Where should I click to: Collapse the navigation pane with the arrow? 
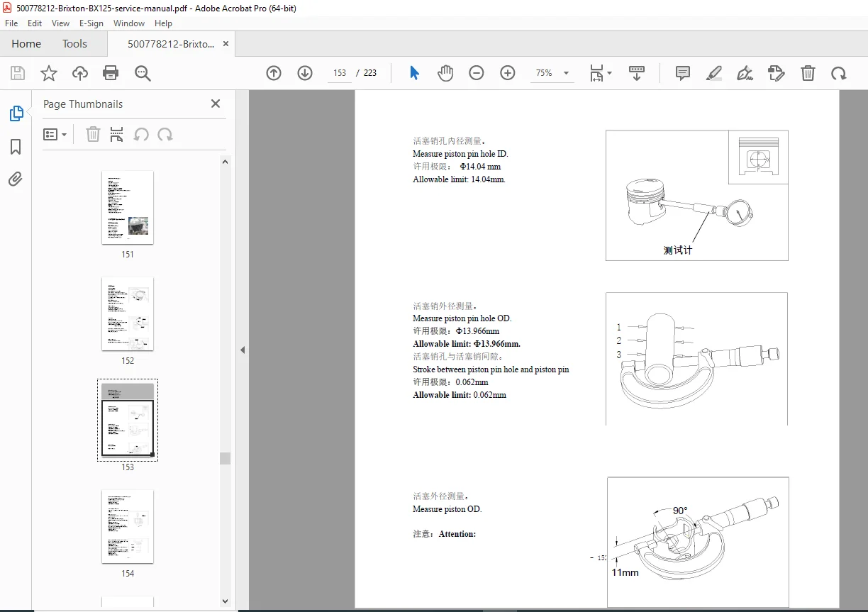[x=243, y=350]
